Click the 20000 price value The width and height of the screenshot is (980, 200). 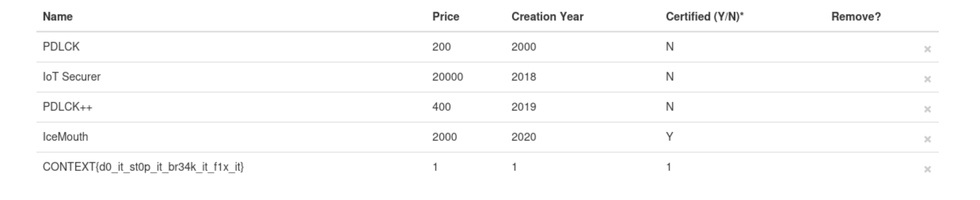point(448,77)
